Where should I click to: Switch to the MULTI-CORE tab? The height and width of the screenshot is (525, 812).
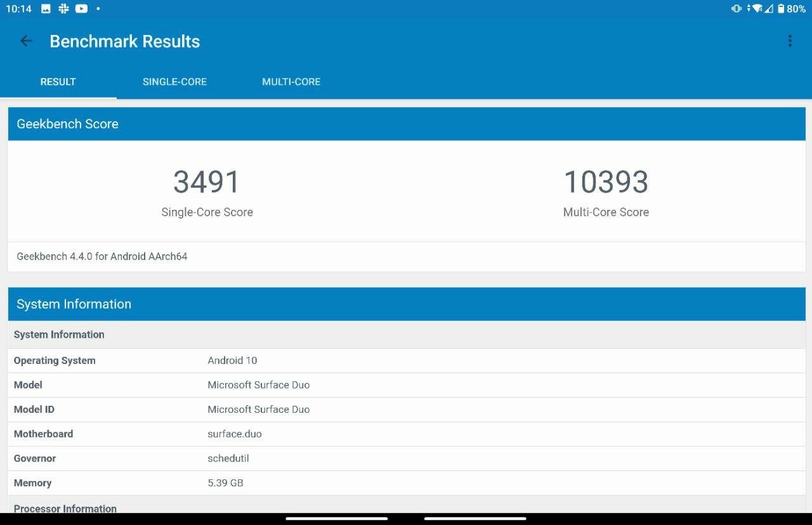pos(291,82)
